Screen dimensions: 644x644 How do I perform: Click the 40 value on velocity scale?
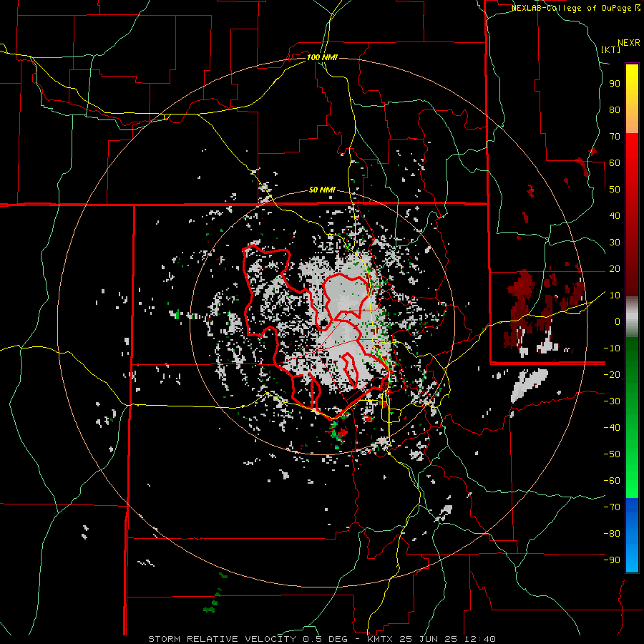pyautogui.click(x=615, y=215)
